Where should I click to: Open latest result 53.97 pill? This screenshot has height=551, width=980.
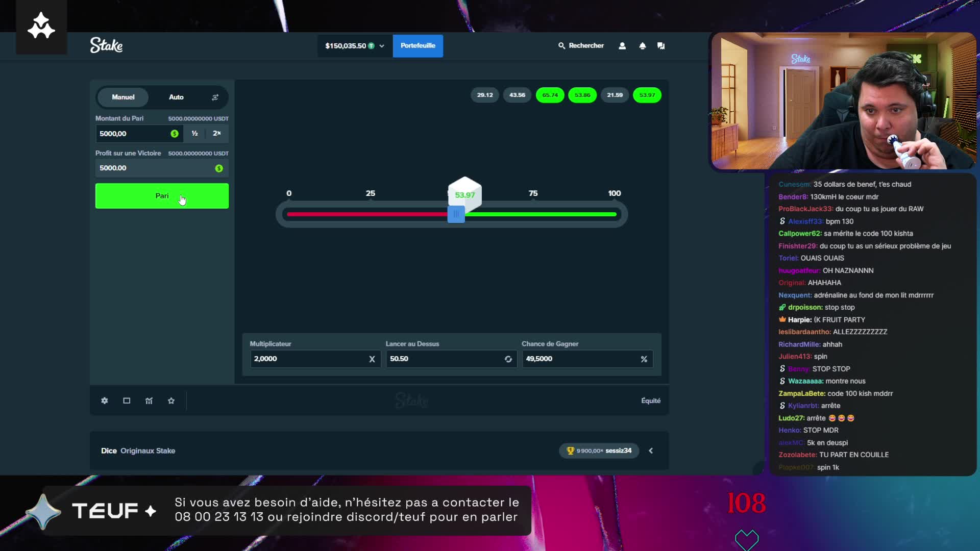[647, 95]
